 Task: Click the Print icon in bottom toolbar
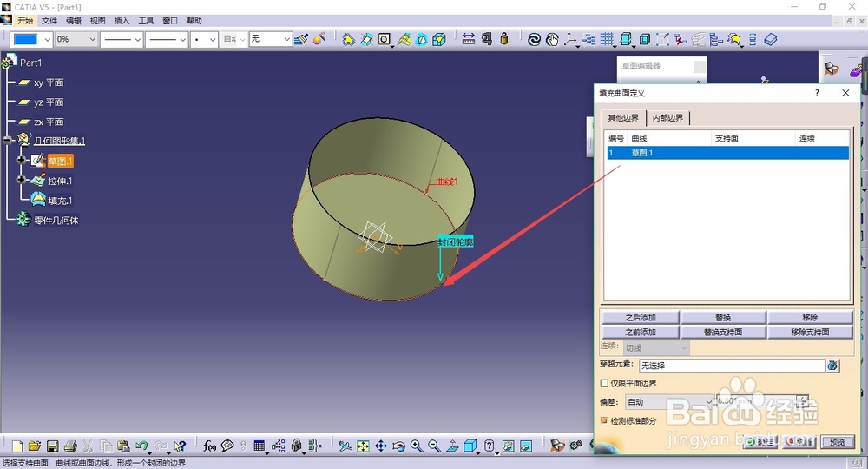coord(70,446)
